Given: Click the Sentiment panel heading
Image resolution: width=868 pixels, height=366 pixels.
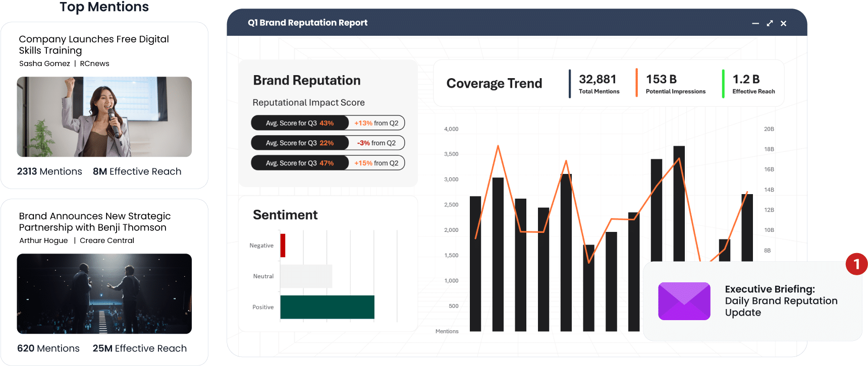Looking at the screenshot, I should tap(285, 215).
